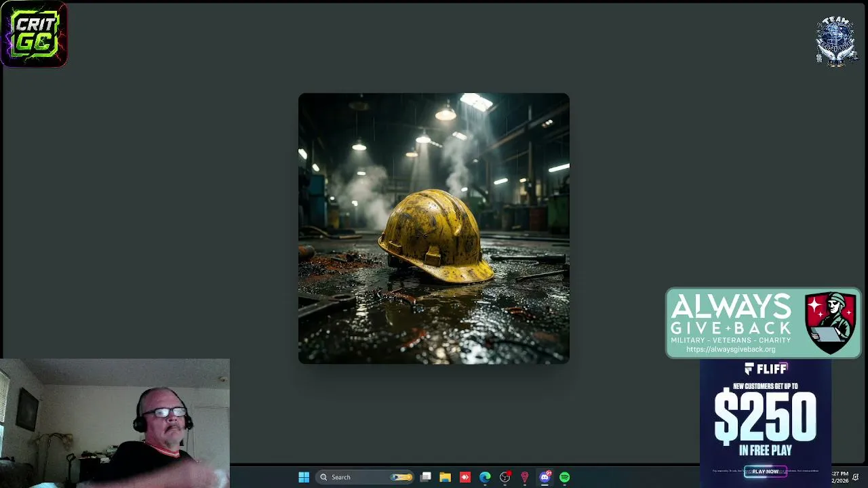Click the taskbar Search box
Image resolution: width=868 pixels, height=488 pixels.
click(366, 477)
